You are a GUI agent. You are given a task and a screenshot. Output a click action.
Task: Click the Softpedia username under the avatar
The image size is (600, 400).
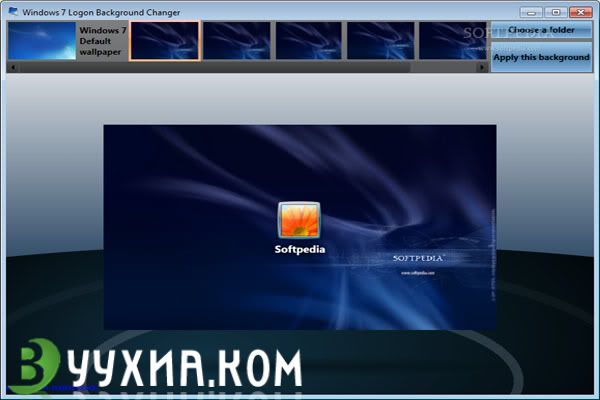tap(300, 249)
